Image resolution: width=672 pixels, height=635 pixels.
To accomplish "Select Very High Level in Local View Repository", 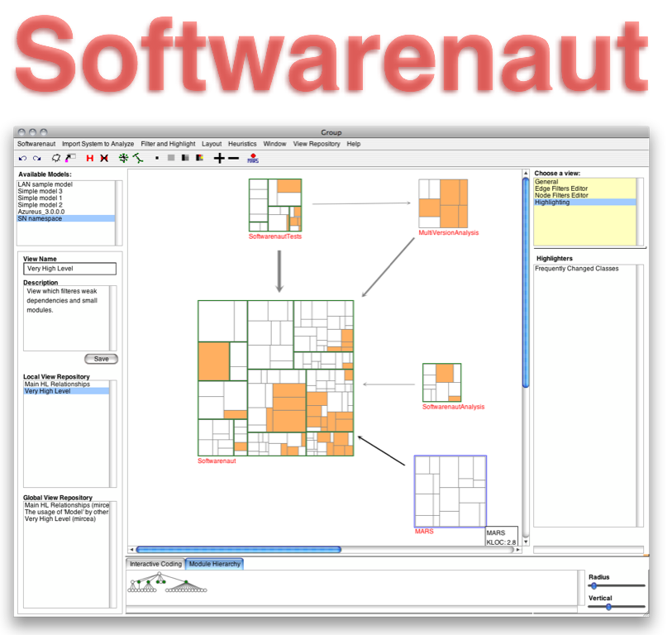I will (x=66, y=391).
